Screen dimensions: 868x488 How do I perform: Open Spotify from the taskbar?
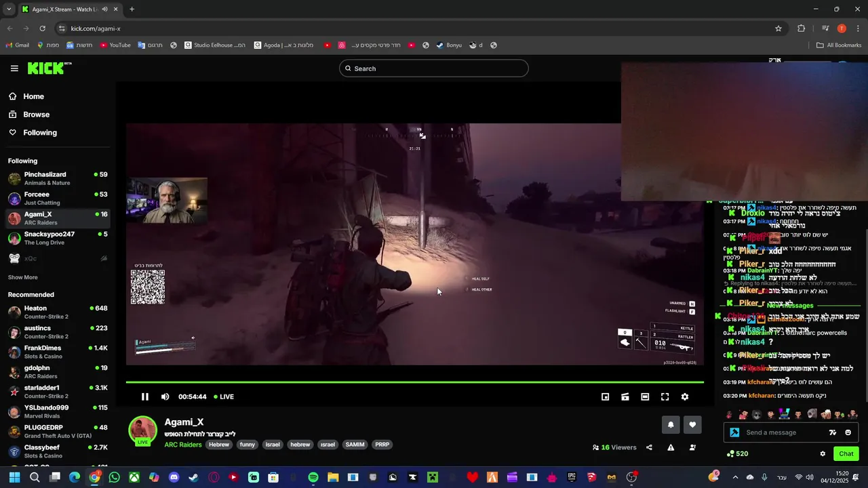pos(313,478)
